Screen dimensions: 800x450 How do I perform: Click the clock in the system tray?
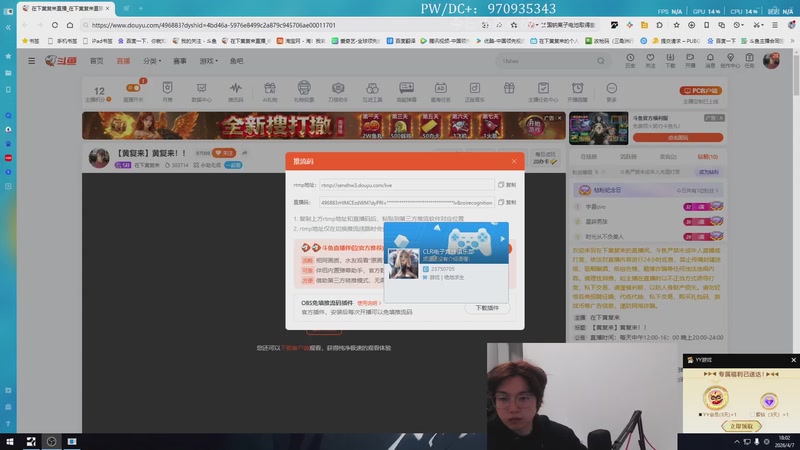pyautogui.click(x=786, y=441)
